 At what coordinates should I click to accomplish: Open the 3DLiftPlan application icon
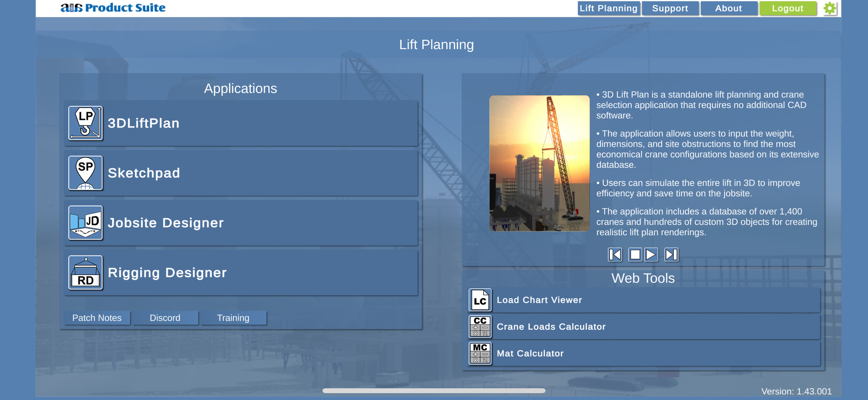pyautogui.click(x=85, y=123)
